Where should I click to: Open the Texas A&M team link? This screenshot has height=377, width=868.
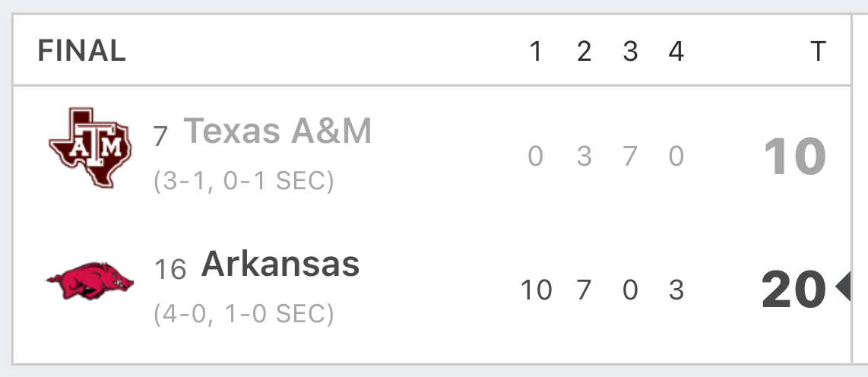277,131
